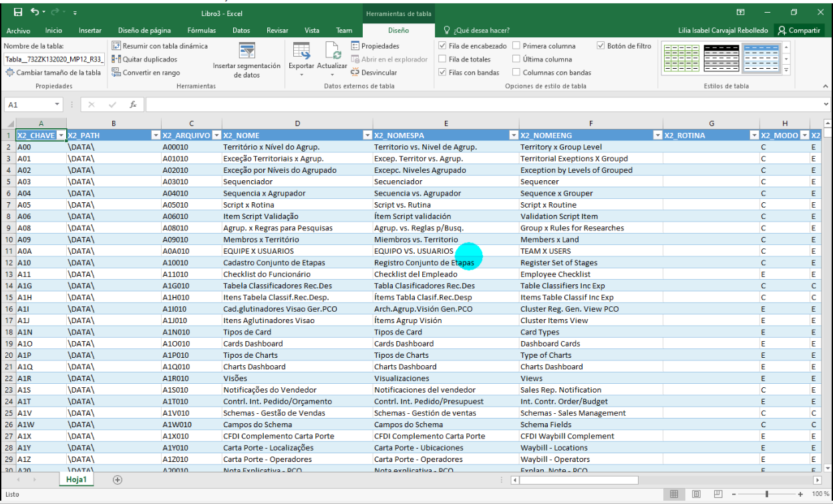Uncheck Fila de encabezado checkbox
This screenshot has height=504, width=833.
tap(442, 46)
